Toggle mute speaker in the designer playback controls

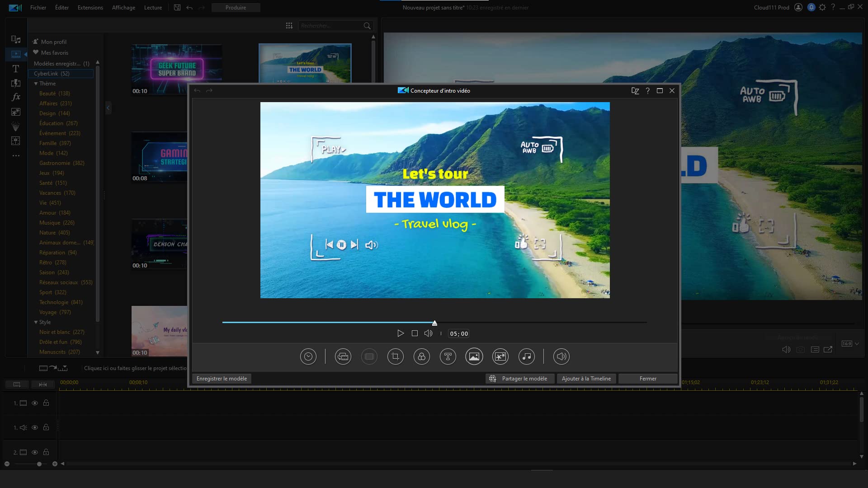click(429, 333)
